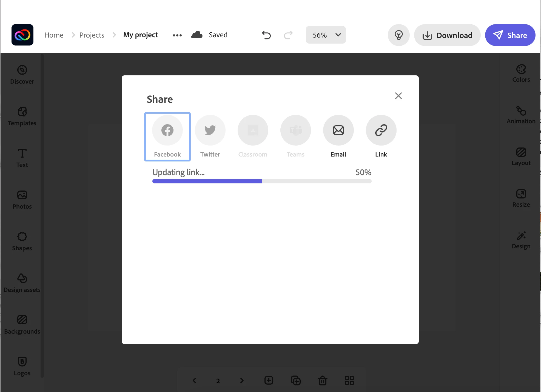The width and height of the screenshot is (541, 392).
Task: Open the three-dots project options menu
Action: coord(177,35)
